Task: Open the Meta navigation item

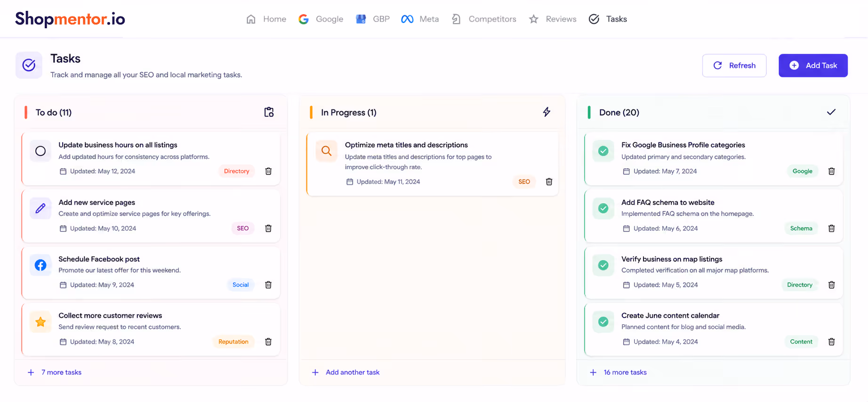Action: 420,19
